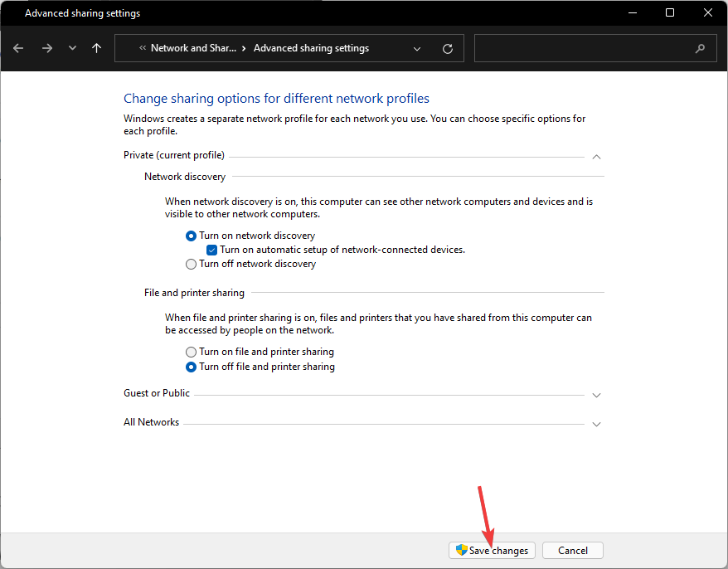This screenshot has height=569, width=728.
Task: Click the Back navigation arrow
Action: 18,48
